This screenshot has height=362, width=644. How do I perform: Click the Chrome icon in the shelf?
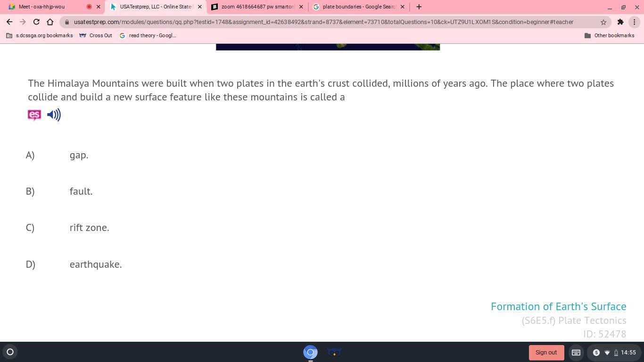tap(310, 352)
